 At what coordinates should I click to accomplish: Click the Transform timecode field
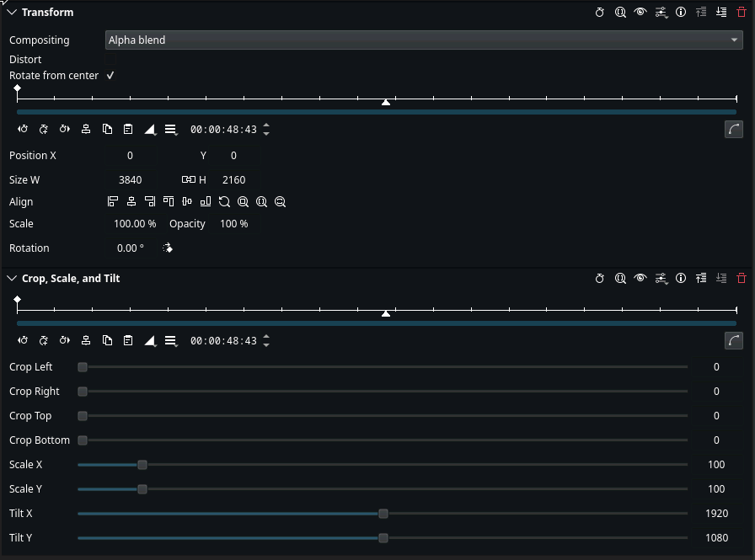pyautogui.click(x=223, y=130)
